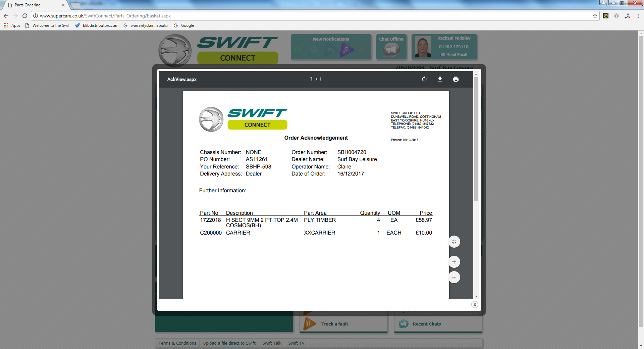Open the Apps bookmarks shortcut

pos(12,26)
